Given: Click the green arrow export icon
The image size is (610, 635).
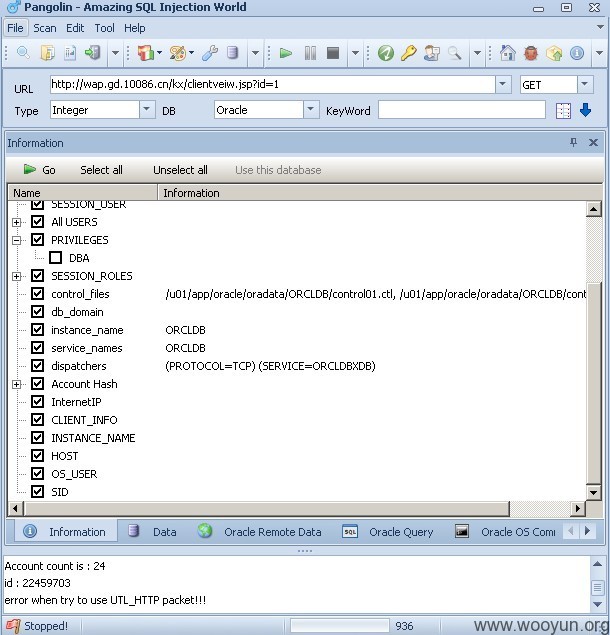Looking at the screenshot, I should tap(93, 53).
